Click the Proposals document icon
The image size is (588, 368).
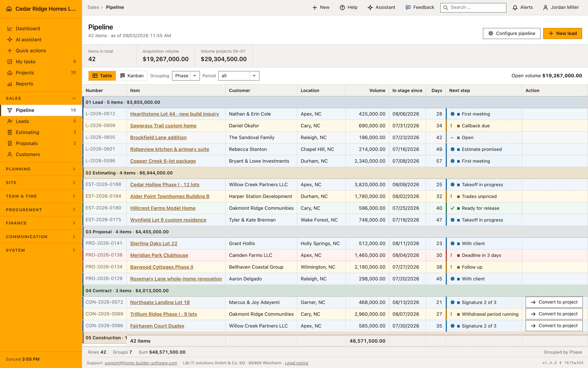(10, 144)
